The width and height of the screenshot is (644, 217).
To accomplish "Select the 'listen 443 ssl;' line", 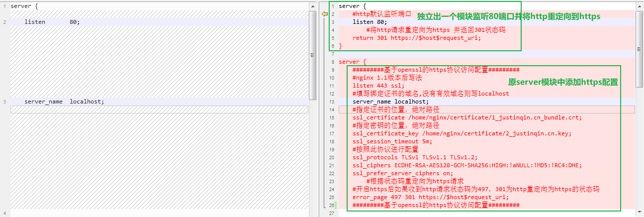I will [x=378, y=86].
